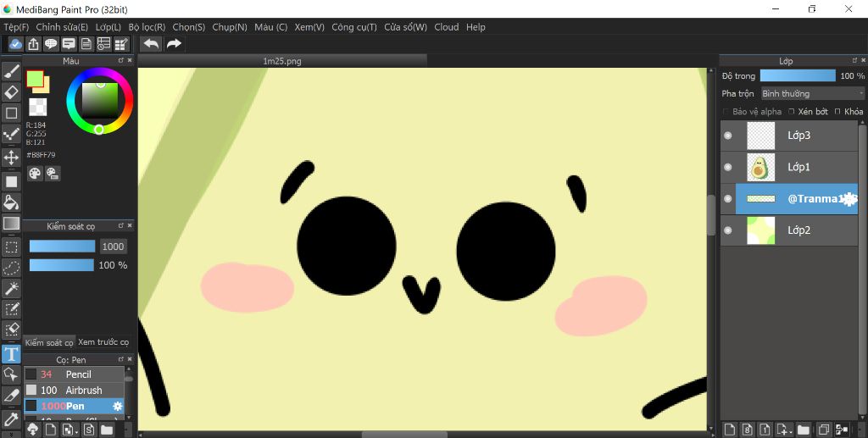
Task: Select the Airbrush brush
Action: [x=74, y=390]
